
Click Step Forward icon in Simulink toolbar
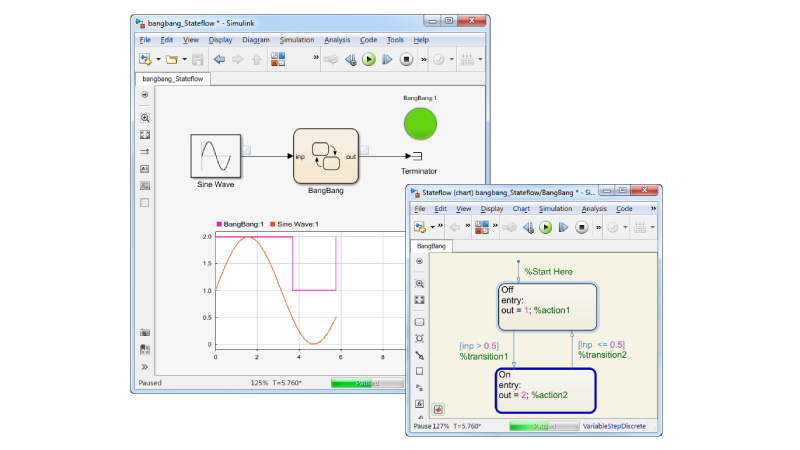388,59
